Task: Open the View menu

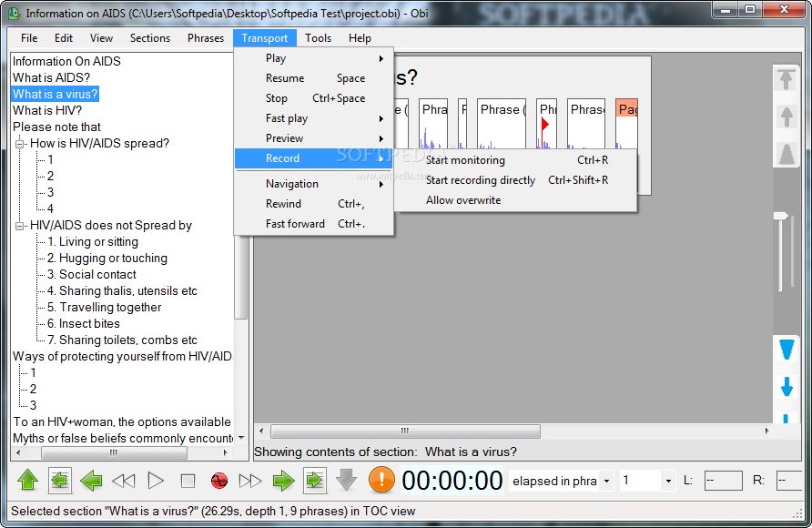Action: 101,38
